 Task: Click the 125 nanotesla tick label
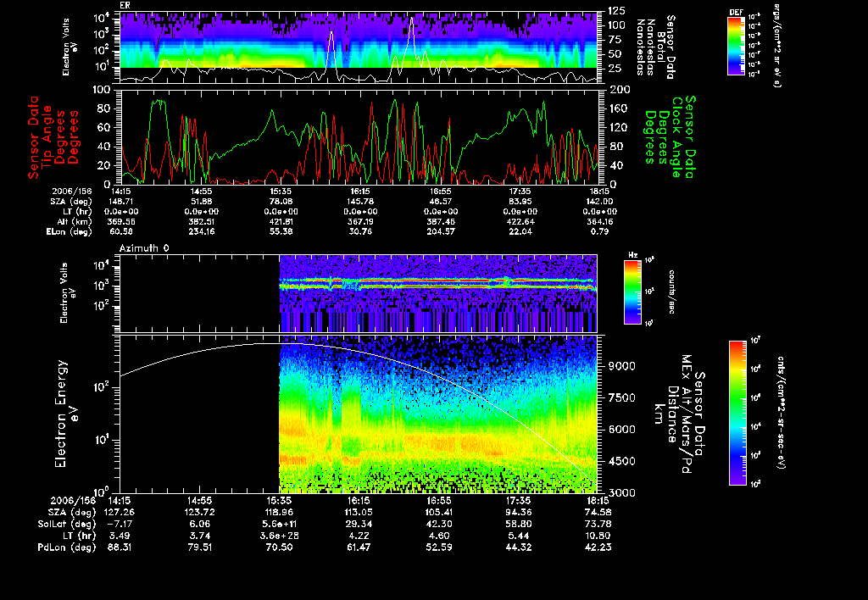tap(617, 11)
